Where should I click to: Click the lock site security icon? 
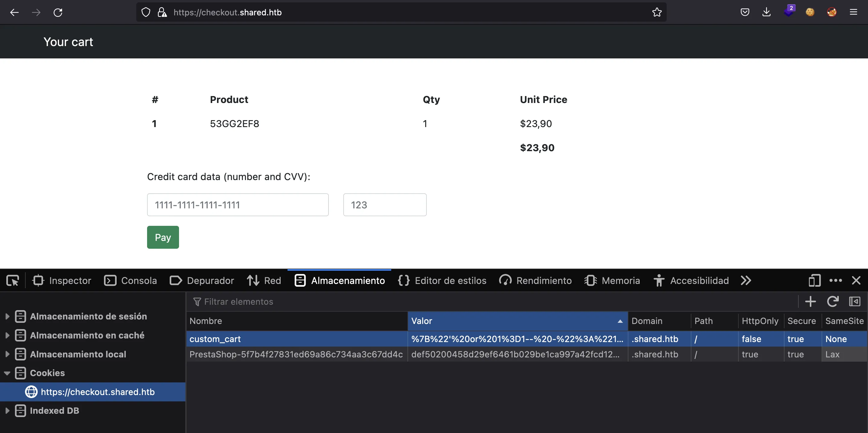pyautogui.click(x=162, y=12)
